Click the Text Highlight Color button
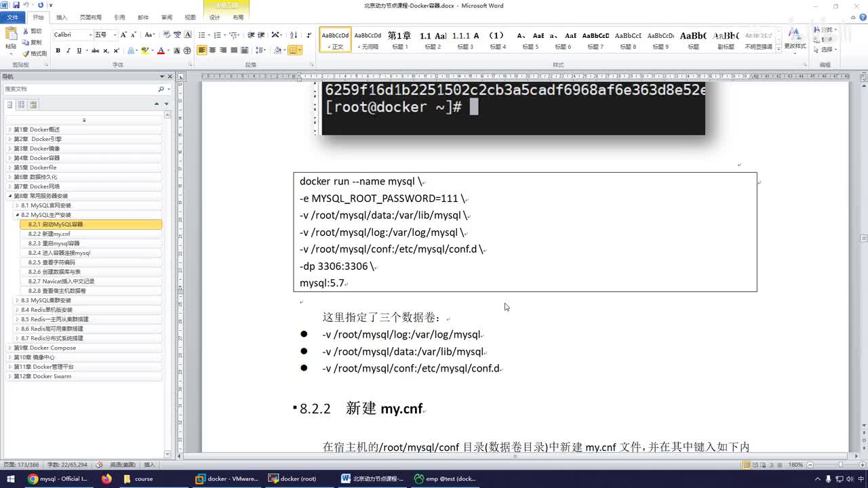The width and height of the screenshot is (868, 488). point(144,50)
